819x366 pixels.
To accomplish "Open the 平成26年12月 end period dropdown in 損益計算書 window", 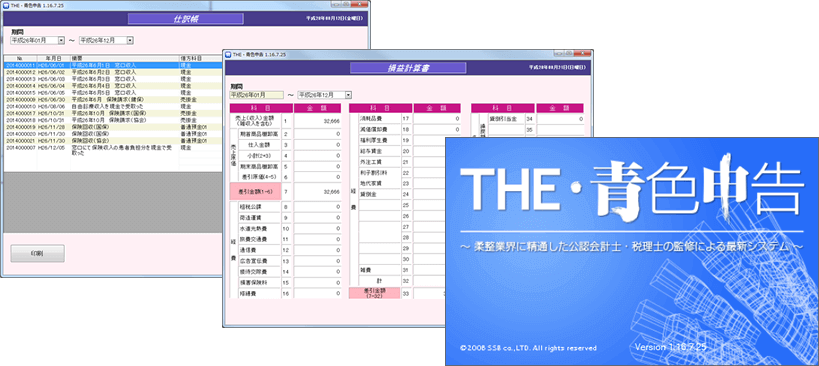I will click(348, 95).
